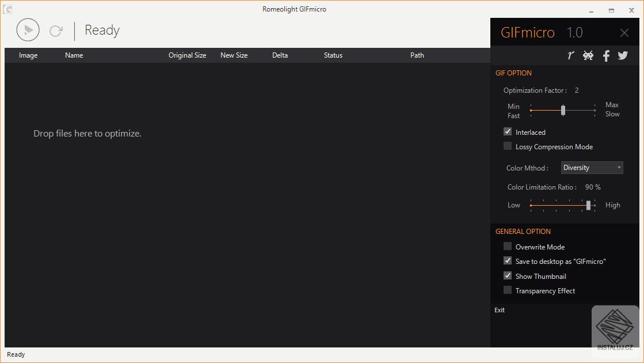The width and height of the screenshot is (644, 363).
Task: Close the GIFmicro options panel
Action: (624, 33)
